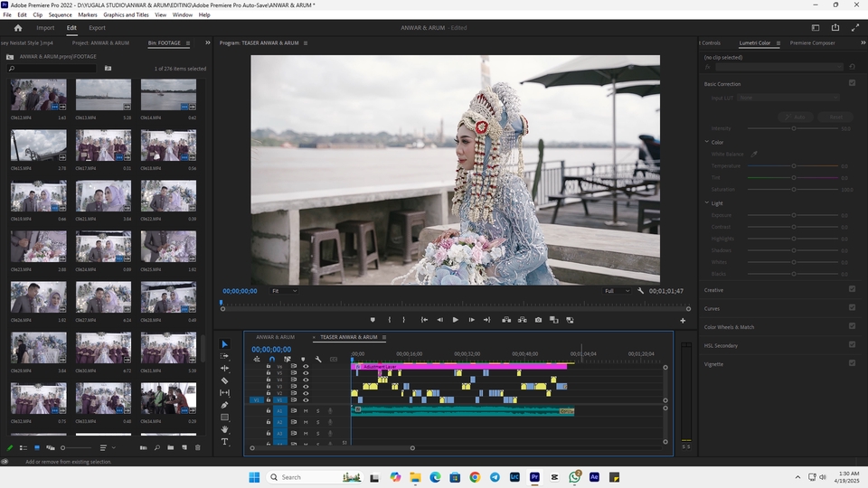Toggle the Curves section checkbox

click(852, 307)
